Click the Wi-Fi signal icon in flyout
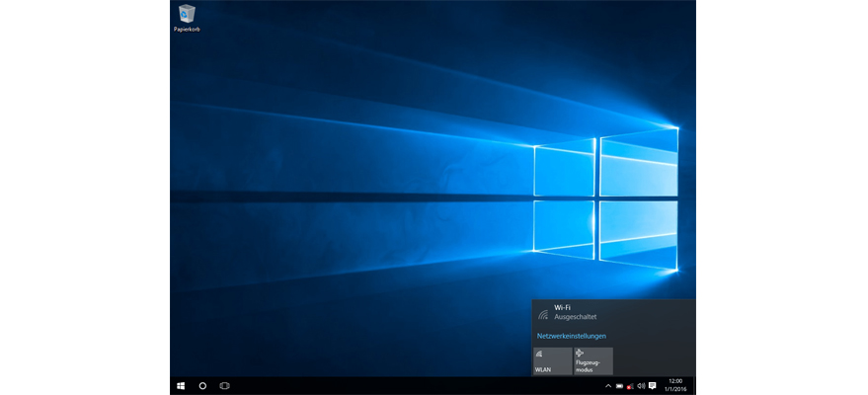 542,315
